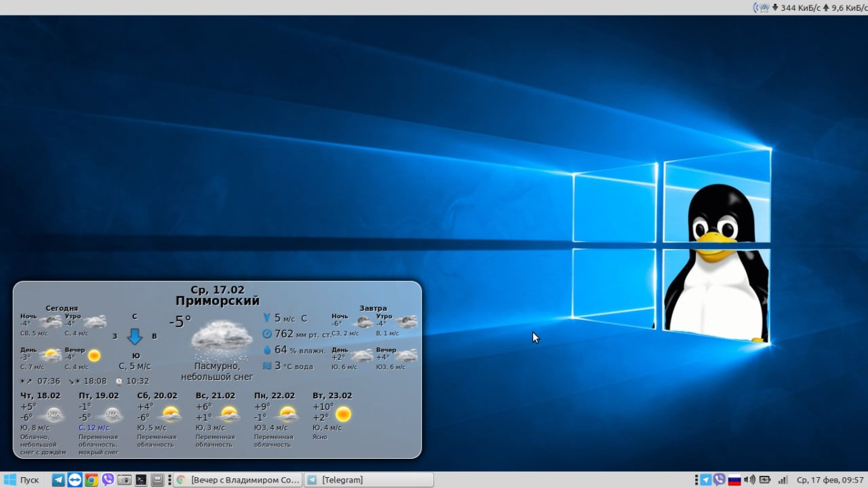The image size is (868, 488).
Task: Click the sunset time 18:08
Action: point(95,381)
